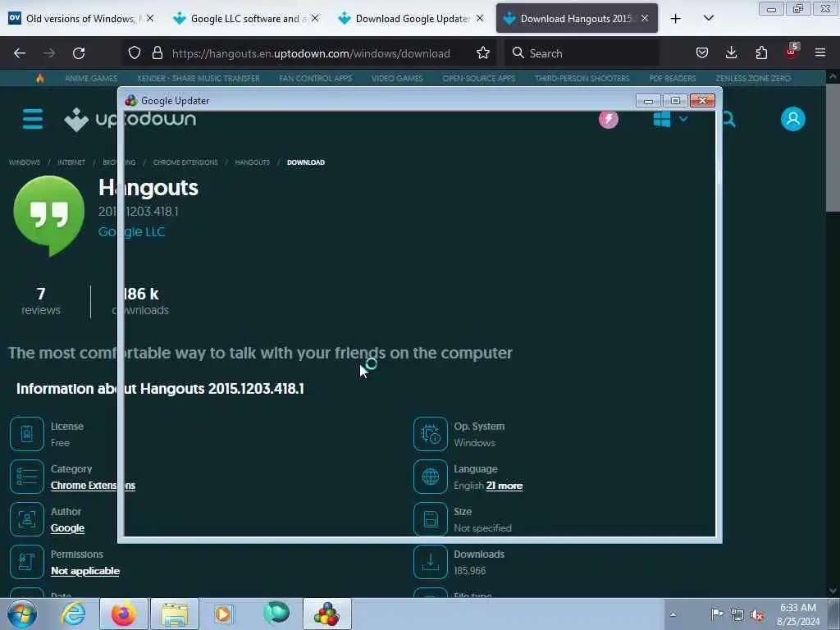
Task: Open XENDER - SHARE MUSIC TRANSFER link
Action: [199, 78]
